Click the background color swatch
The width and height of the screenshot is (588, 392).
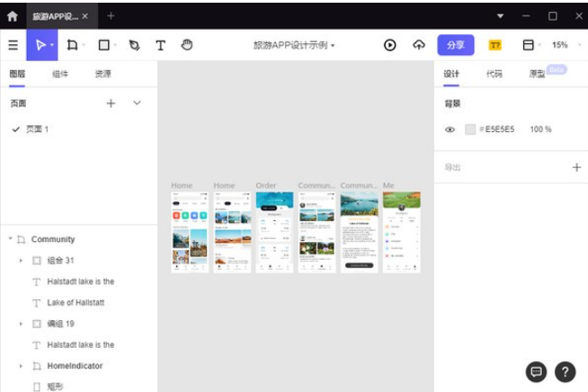(x=470, y=129)
